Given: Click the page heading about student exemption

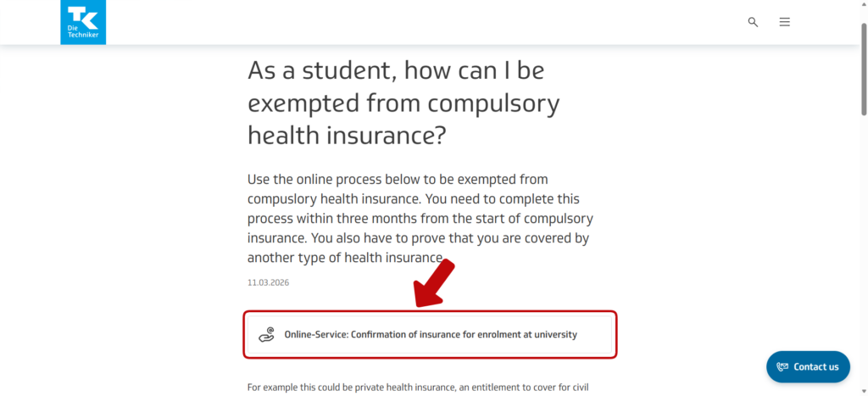Looking at the screenshot, I should point(403,102).
